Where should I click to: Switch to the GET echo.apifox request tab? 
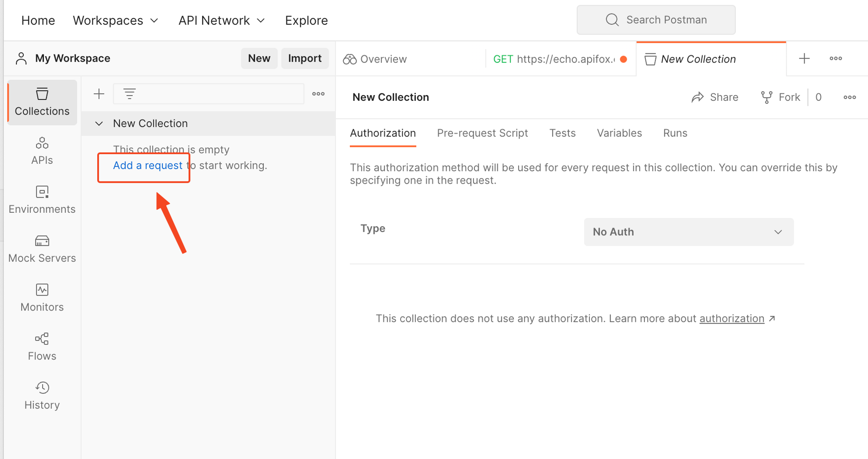point(560,59)
